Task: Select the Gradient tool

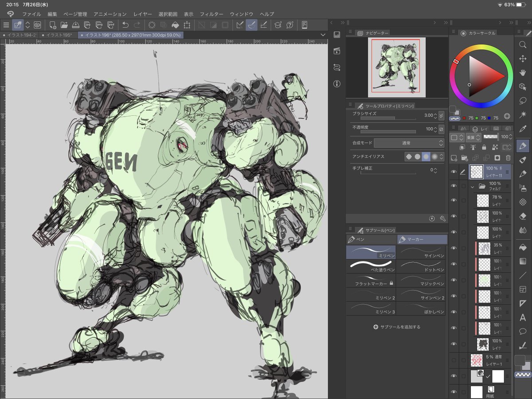Action: coord(522,261)
